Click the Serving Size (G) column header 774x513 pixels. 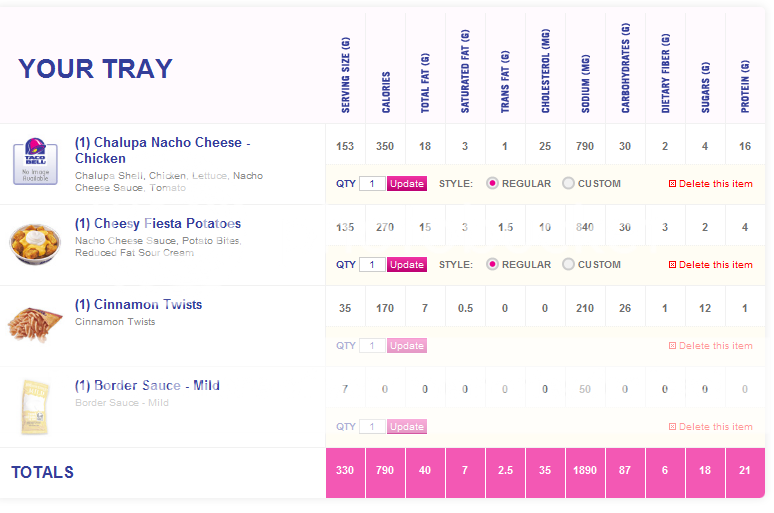(x=346, y=75)
